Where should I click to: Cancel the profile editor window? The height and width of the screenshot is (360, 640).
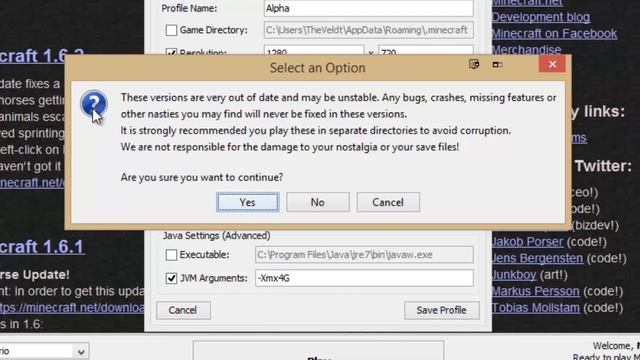[183, 310]
